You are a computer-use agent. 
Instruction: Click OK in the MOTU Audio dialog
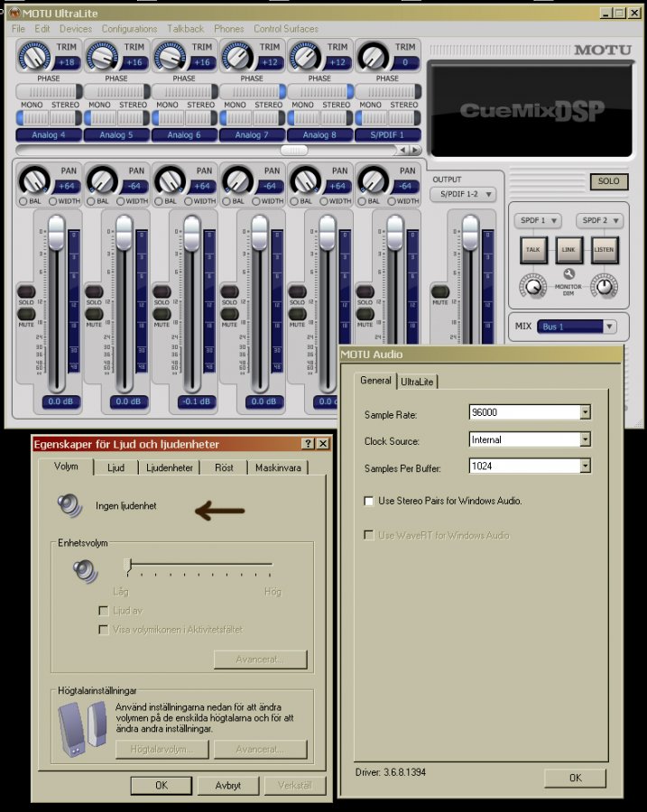pyautogui.click(x=575, y=778)
